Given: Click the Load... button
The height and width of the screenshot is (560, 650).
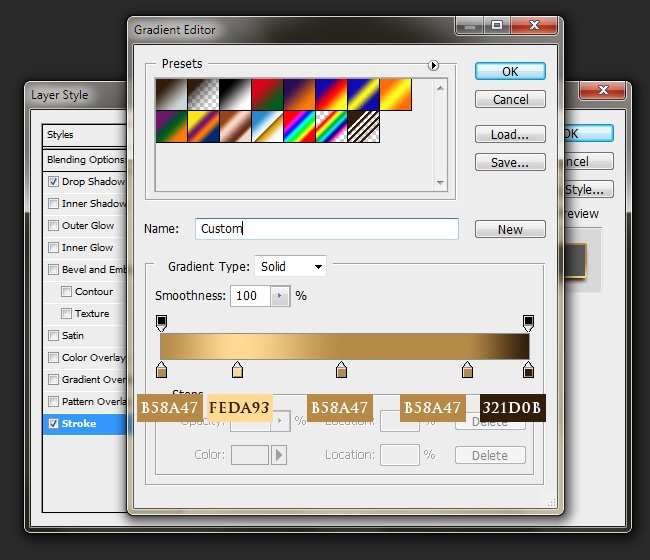Looking at the screenshot, I should (x=510, y=134).
